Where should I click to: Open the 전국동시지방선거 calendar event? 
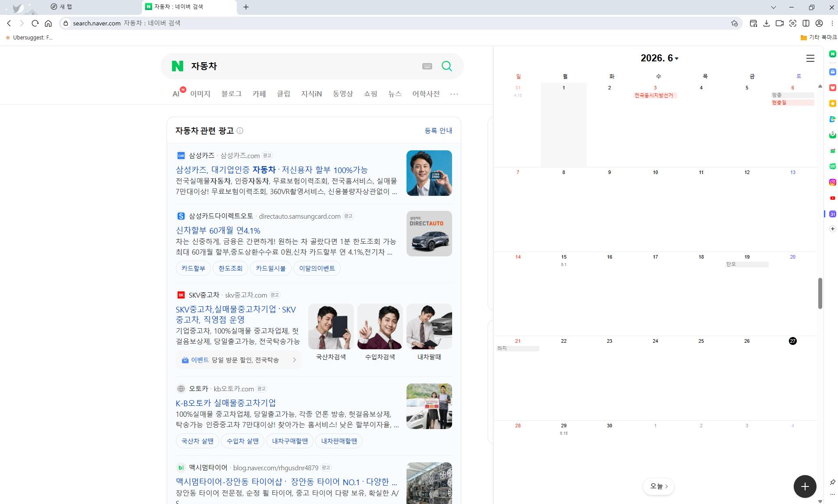tap(655, 96)
